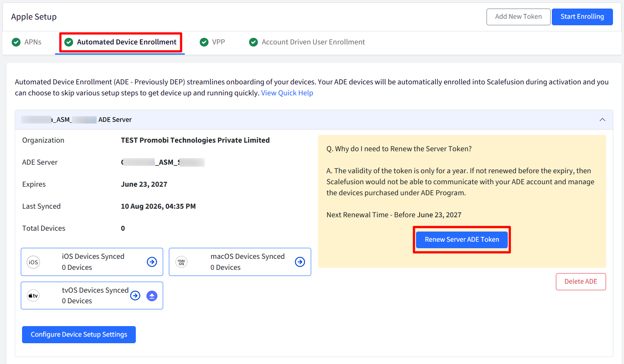Open the VPP tab
This screenshot has height=364, width=624.
tap(212, 42)
